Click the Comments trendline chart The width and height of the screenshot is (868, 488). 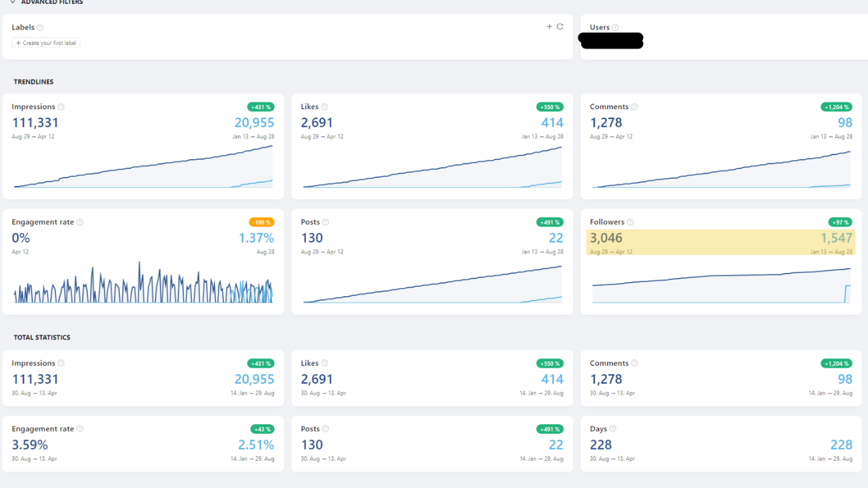point(722,169)
